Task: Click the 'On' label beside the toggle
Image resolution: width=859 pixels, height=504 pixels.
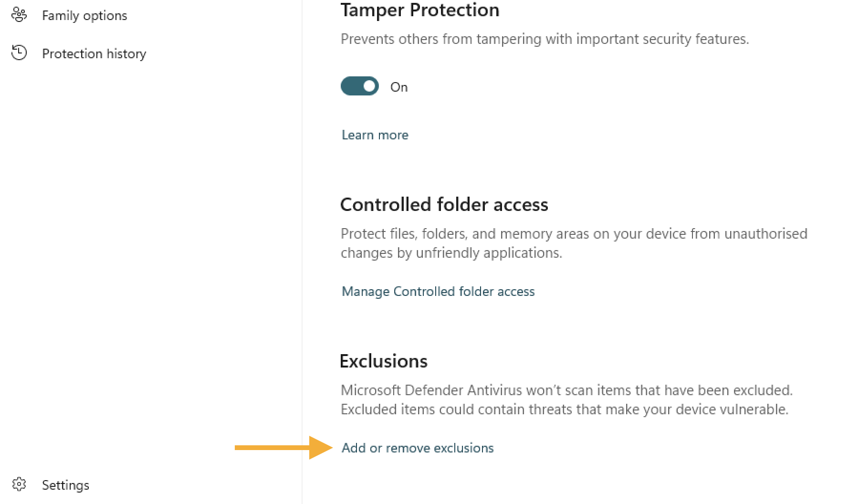Action: click(x=399, y=87)
